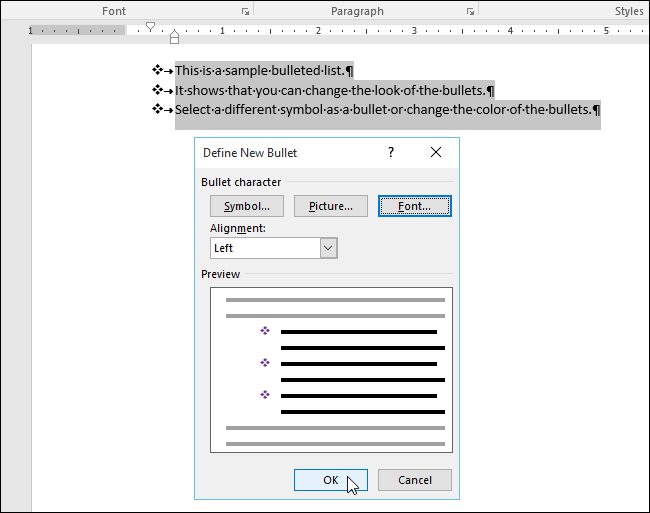Click the Font group label in ribbon
The height and width of the screenshot is (513, 650).
point(114,11)
